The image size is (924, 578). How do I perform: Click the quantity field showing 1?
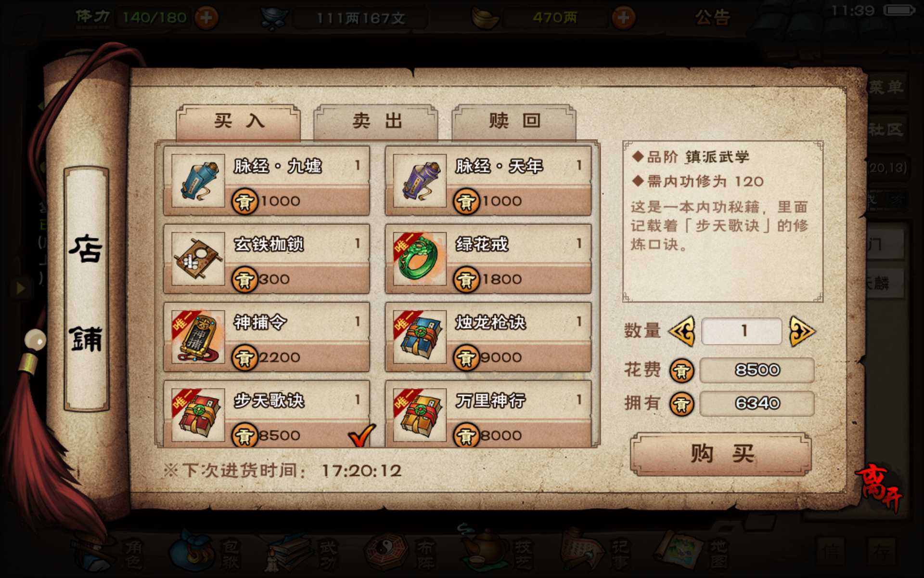[742, 331]
